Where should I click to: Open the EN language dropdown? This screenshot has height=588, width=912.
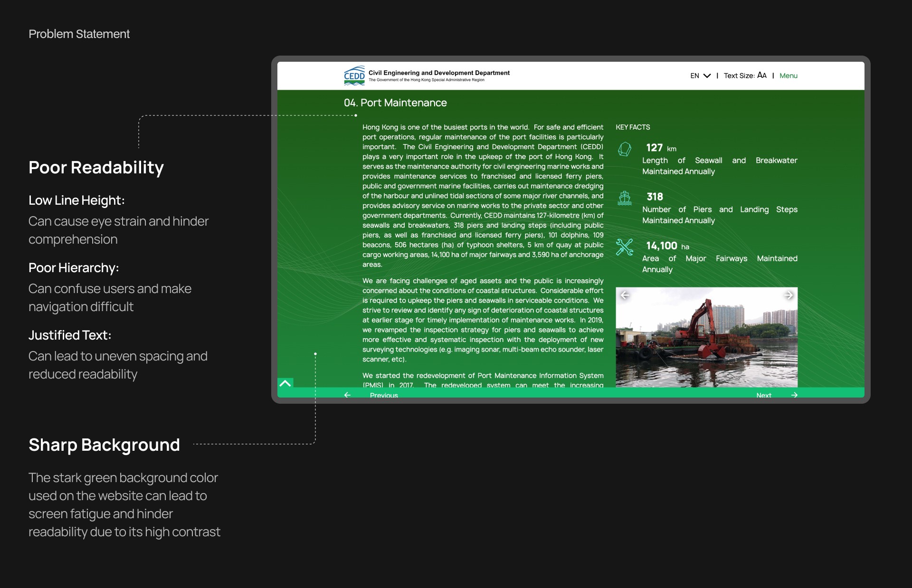(694, 76)
